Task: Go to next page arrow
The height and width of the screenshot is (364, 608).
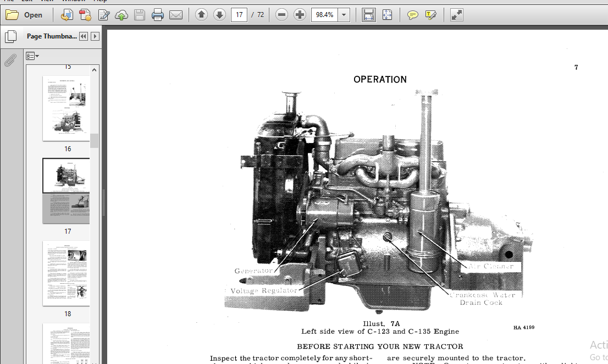Action: click(x=219, y=15)
